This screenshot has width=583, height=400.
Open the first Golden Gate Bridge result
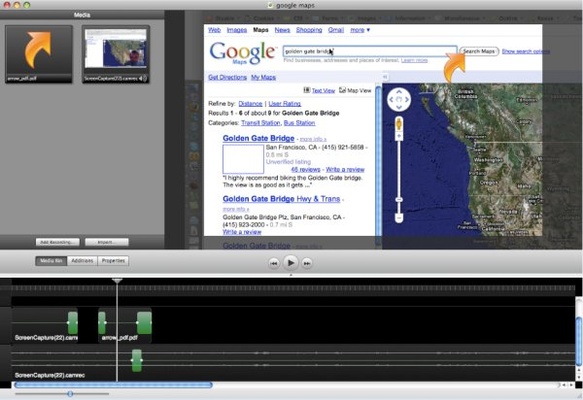coord(258,138)
